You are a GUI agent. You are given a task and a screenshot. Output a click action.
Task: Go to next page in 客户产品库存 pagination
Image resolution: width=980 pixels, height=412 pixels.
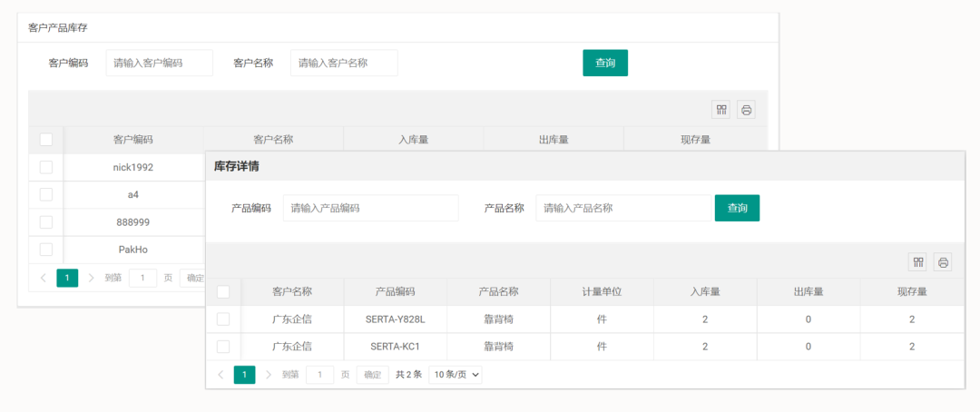click(x=92, y=278)
